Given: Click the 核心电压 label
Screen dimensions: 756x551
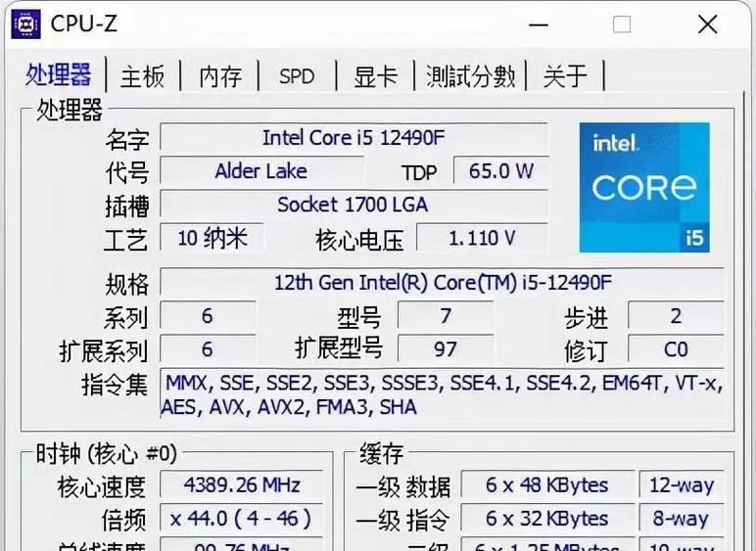Looking at the screenshot, I should [x=359, y=240].
